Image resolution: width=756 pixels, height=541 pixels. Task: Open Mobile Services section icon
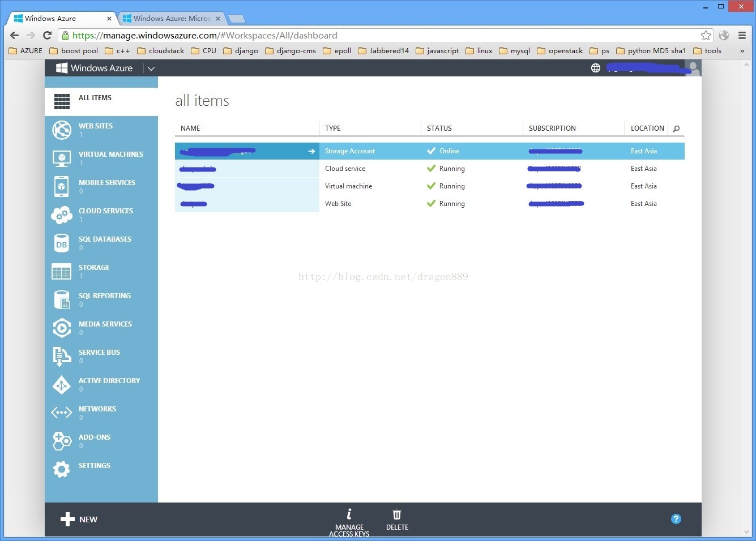[x=62, y=186]
